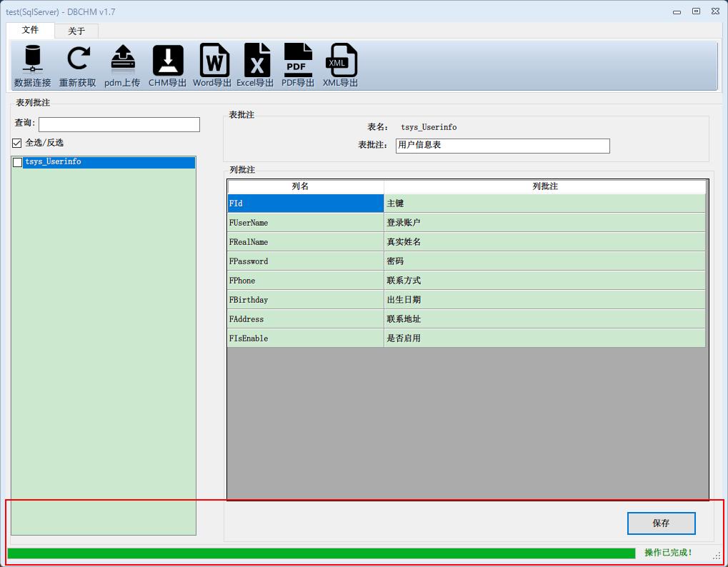
Task: Open the 数据连接 database connection tool
Action: pos(31,65)
